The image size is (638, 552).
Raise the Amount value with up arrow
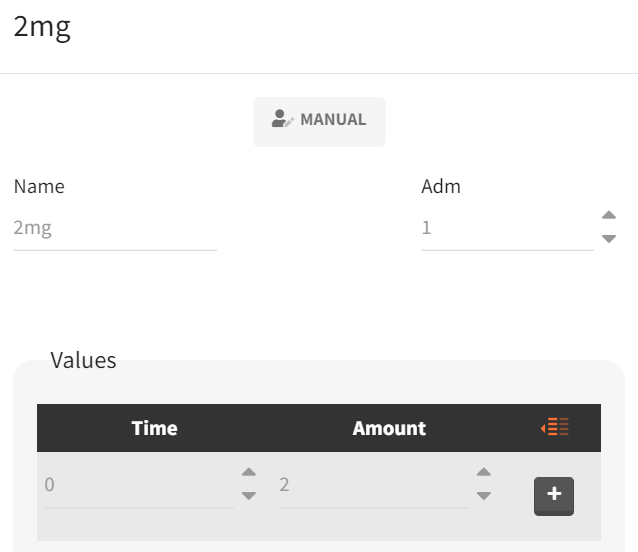(483, 473)
